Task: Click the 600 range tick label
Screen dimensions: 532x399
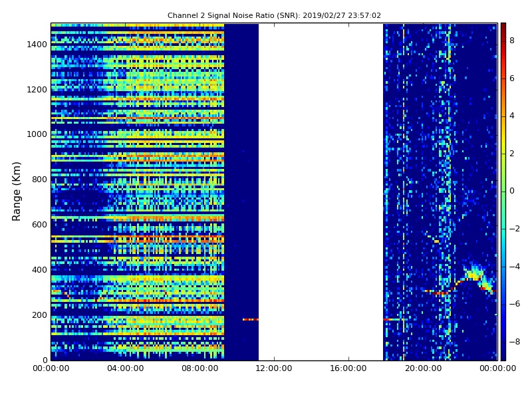Action: point(39,225)
